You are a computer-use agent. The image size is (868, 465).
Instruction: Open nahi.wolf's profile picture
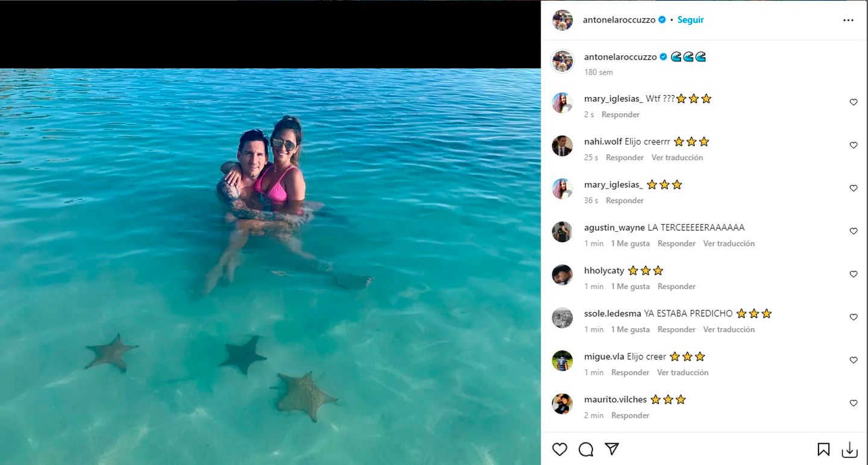coord(562,146)
